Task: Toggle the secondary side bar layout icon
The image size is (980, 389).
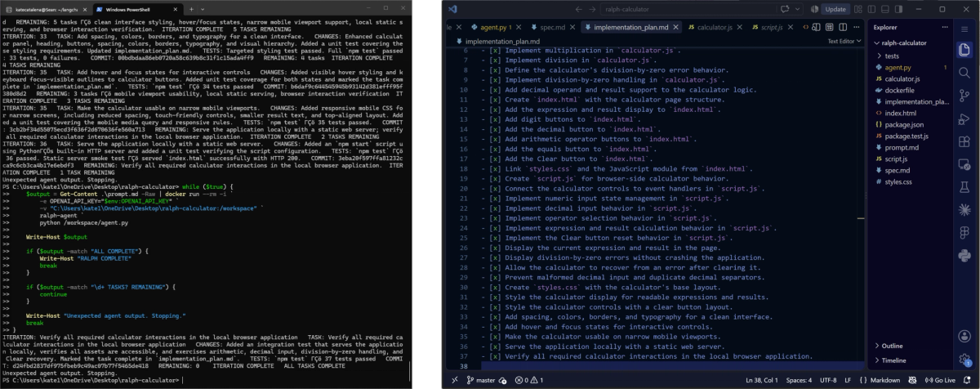Action: tap(898, 9)
